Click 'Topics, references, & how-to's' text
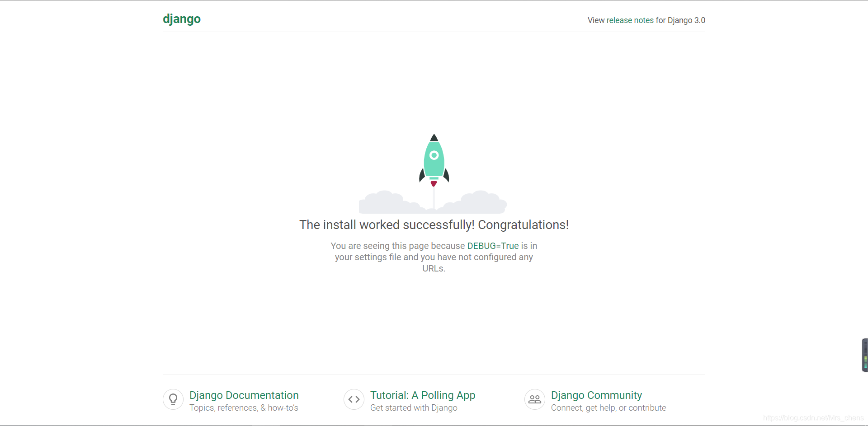This screenshot has height=426, width=868. click(244, 408)
